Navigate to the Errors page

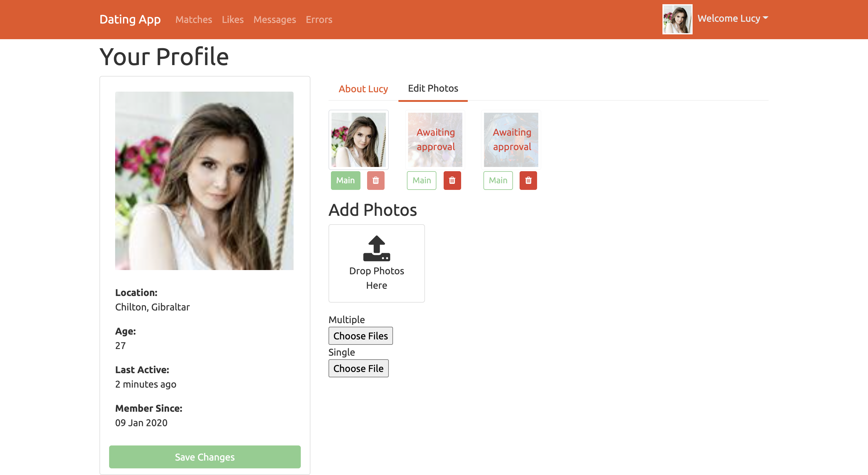tap(319, 20)
